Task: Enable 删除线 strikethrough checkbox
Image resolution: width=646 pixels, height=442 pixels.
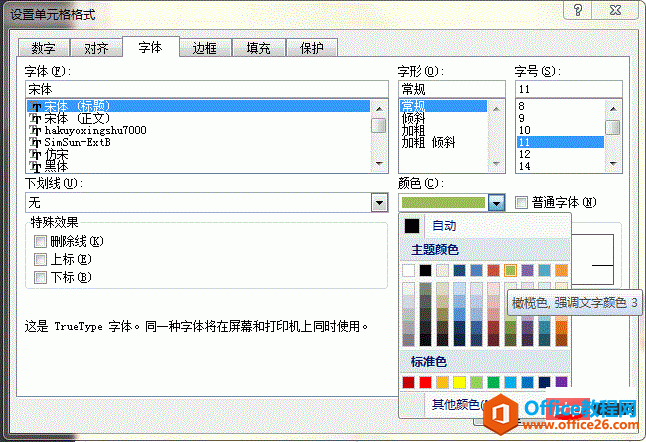Action: 40,241
